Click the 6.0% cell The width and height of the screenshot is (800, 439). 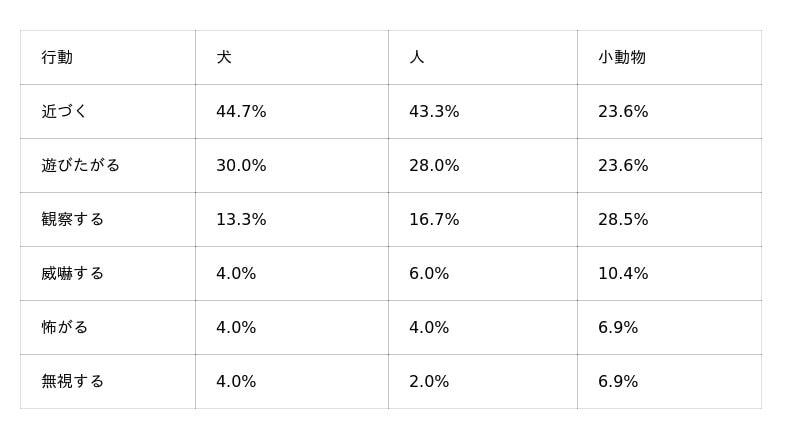click(x=429, y=273)
